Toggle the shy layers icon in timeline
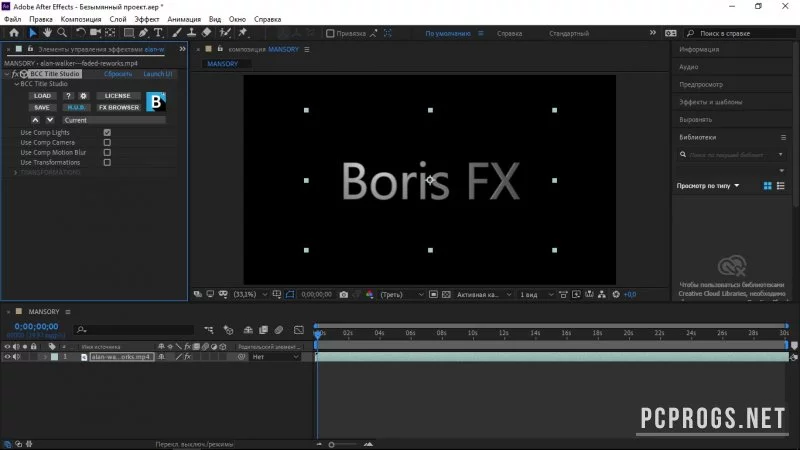The width and height of the screenshot is (800, 450). 248,330
